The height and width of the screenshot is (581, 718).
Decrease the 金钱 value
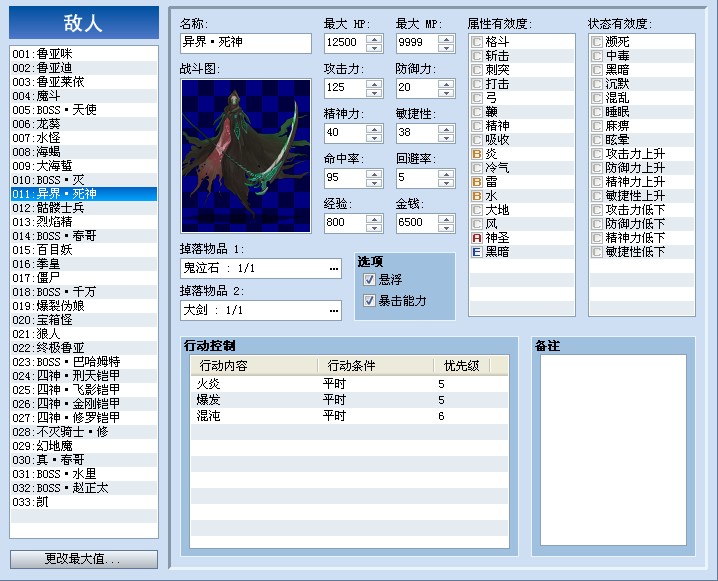pos(446,227)
